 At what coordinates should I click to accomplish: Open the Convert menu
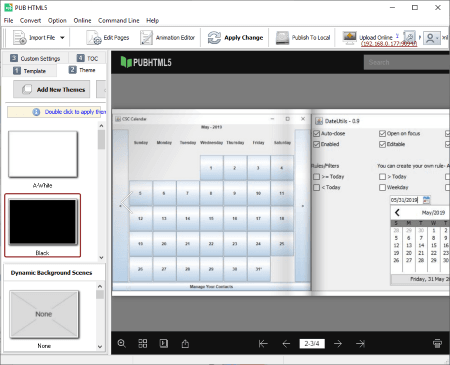pos(30,20)
